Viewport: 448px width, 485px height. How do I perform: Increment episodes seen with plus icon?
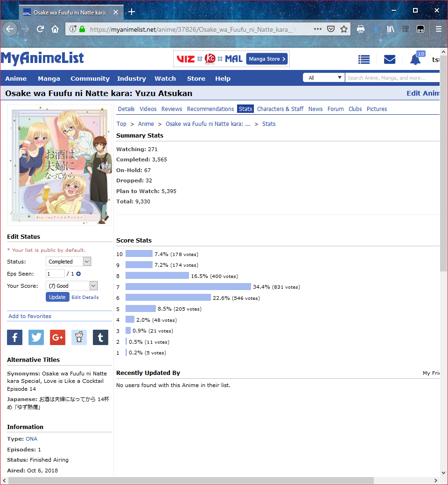pyautogui.click(x=79, y=274)
